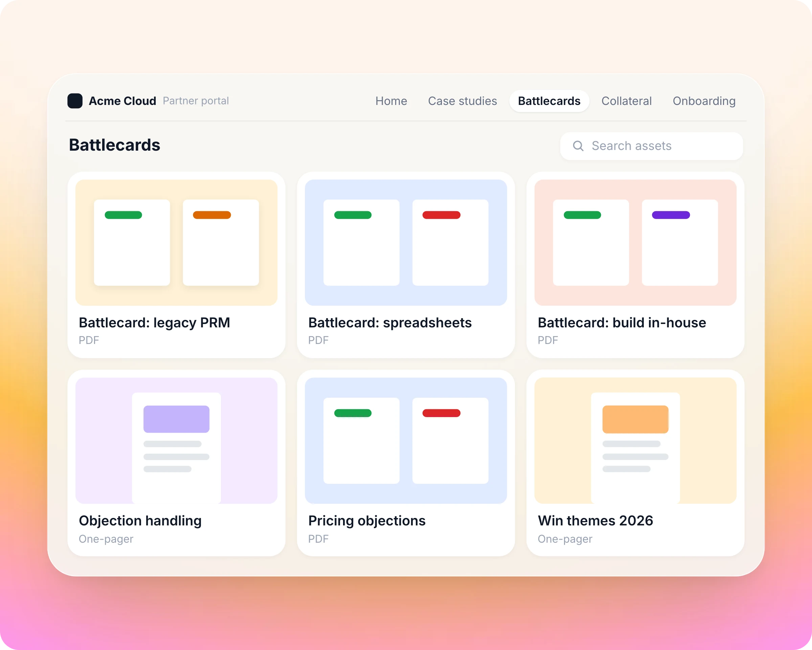The height and width of the screenshot is (650, 812).
Task: Open Objection handling thumbnail preview
Action: (176, 440)
